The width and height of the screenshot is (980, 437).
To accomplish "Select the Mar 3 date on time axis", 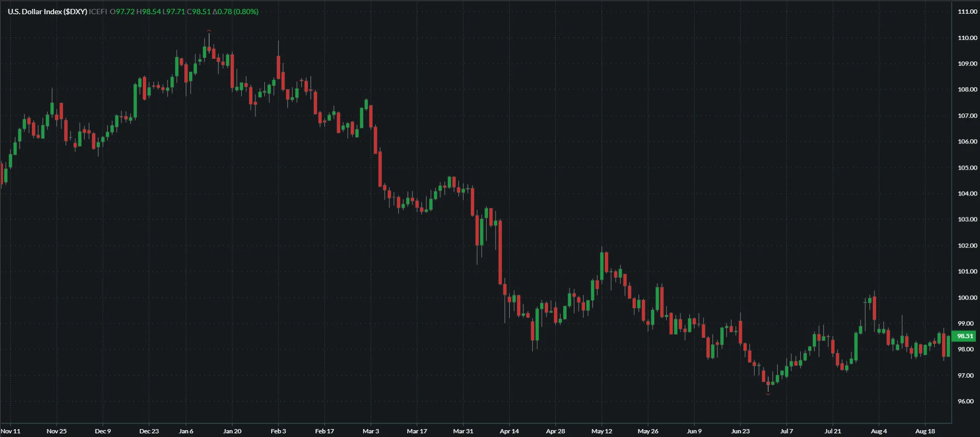I will coord(370,431).
